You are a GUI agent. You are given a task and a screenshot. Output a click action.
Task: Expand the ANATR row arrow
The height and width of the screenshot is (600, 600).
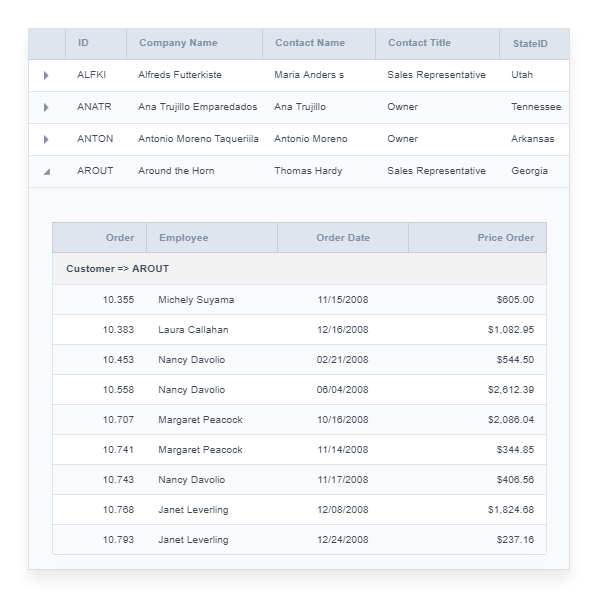pos(46,107)
